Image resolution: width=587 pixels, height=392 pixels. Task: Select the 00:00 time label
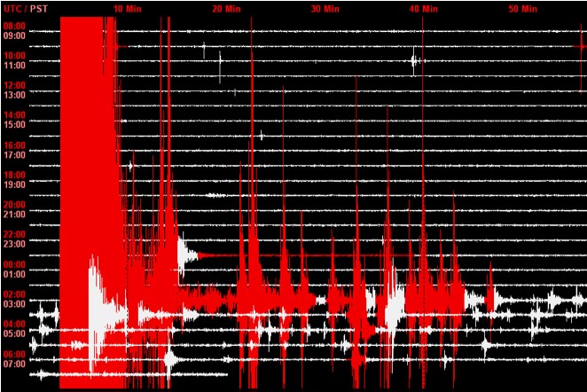click(14, 264)
